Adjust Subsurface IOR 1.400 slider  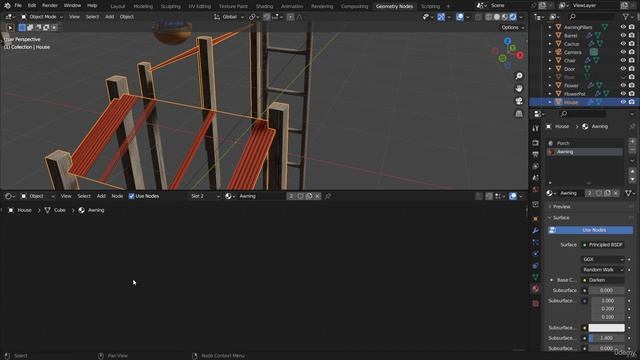tap(607, 338)
